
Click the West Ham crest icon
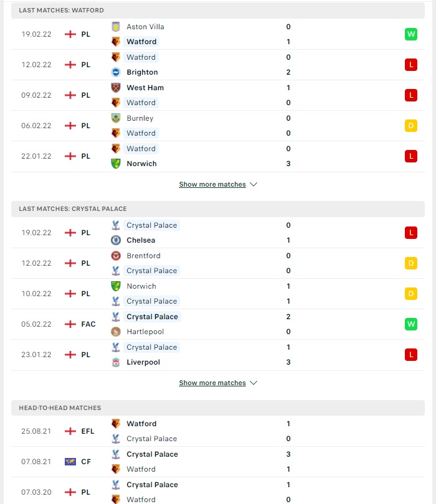tap(116, 88)
